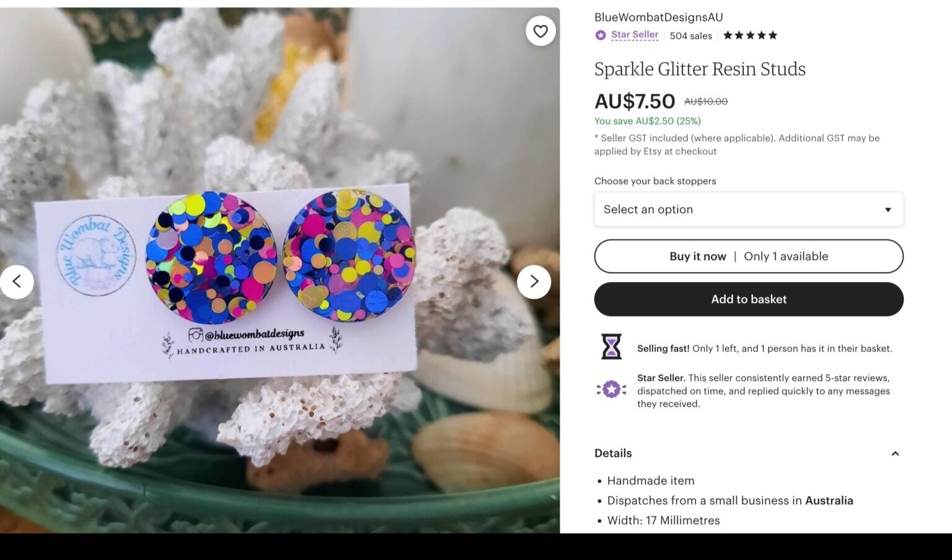Click the Star Seller badge icon
Screen dimensions: 952x560
point(600,35)
